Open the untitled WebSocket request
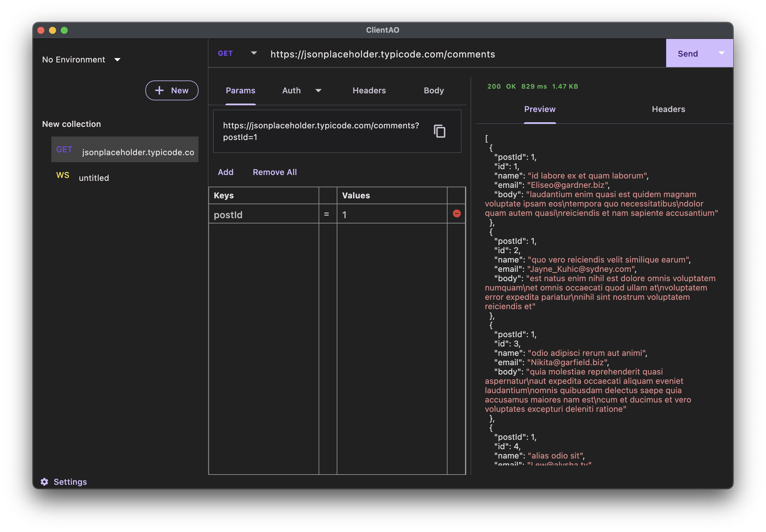This screenshot has width=766, height=532. [94, 177]
